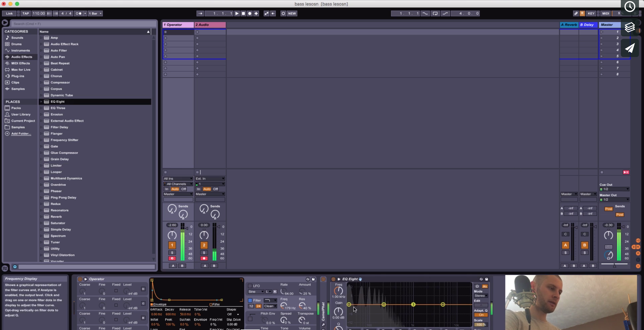Click the Automation Arm icon
Image resolution: width=644 pixels, height=330 pixels.
(266, 13)
